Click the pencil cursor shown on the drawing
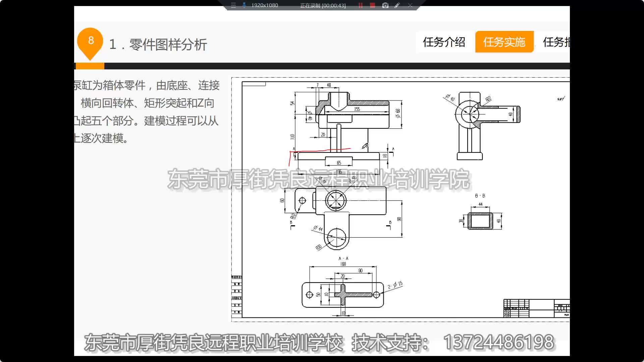This screenshot has width=644, height=362. click(x=364, y=146)
